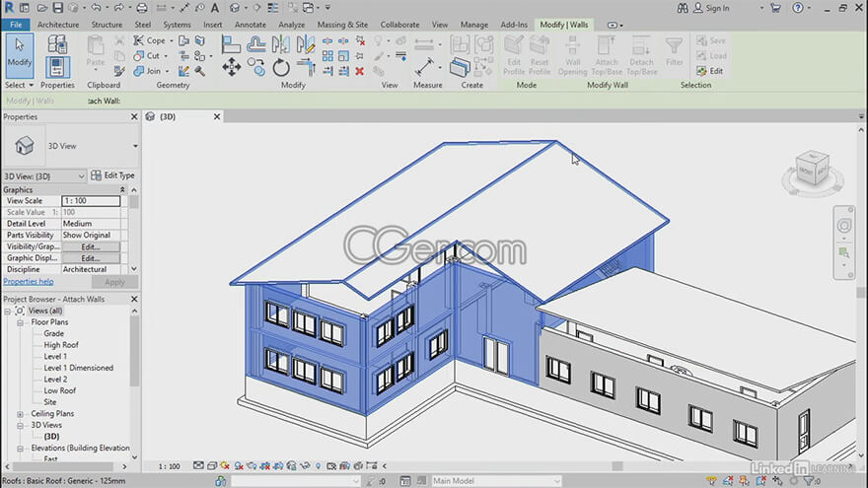
Task: Click the Measure dimension tool
Action: tap(424, 67)
